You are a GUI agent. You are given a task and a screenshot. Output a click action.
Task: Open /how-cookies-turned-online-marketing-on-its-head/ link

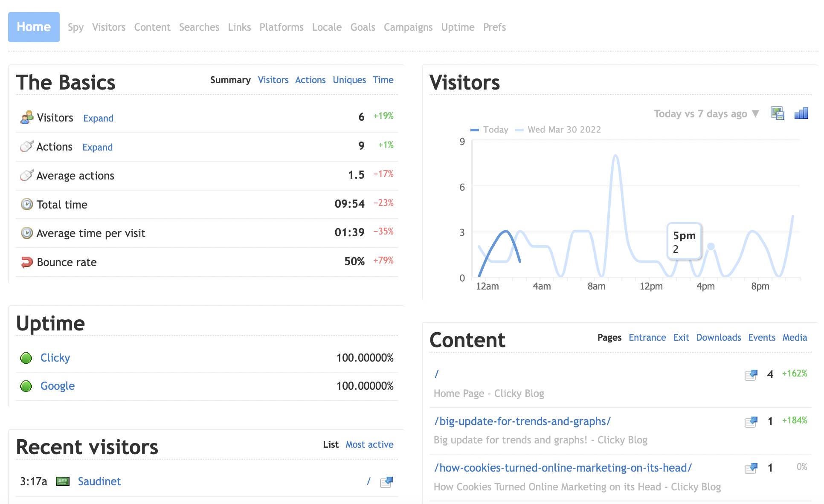[x=563, y=468]
